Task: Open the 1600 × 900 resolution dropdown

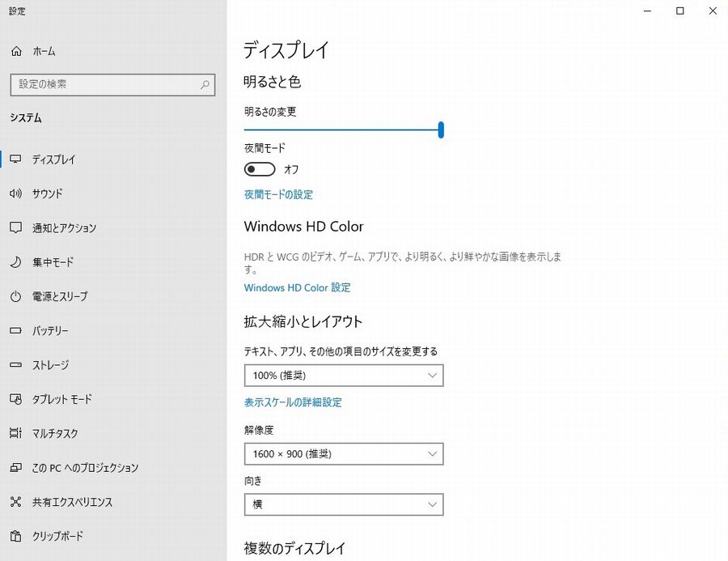Action: [344, 454]
